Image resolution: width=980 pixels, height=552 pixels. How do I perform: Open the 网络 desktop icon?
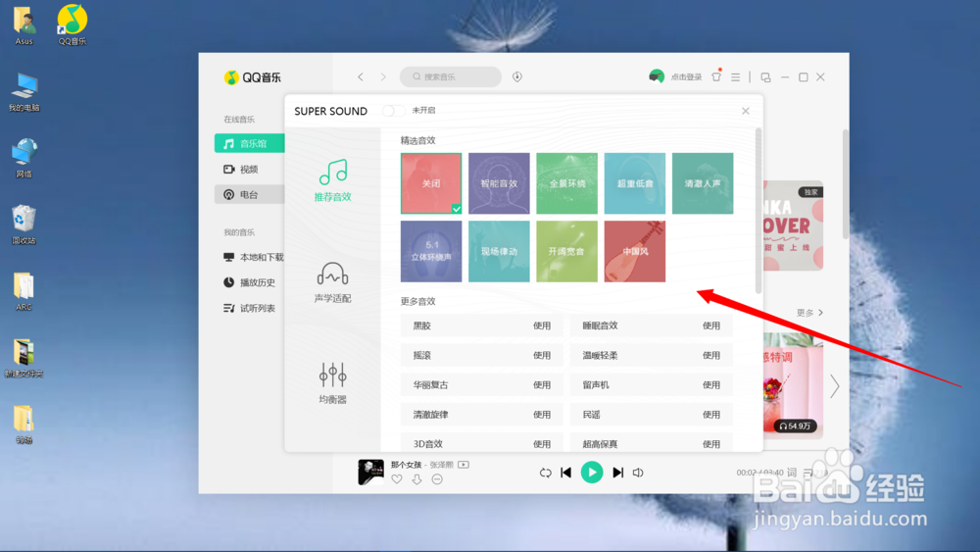24,158
